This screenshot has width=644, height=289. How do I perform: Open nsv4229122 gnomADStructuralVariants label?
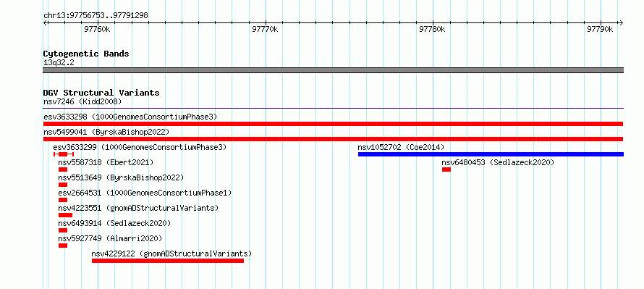pyautogui.click(x=171, y=254)
